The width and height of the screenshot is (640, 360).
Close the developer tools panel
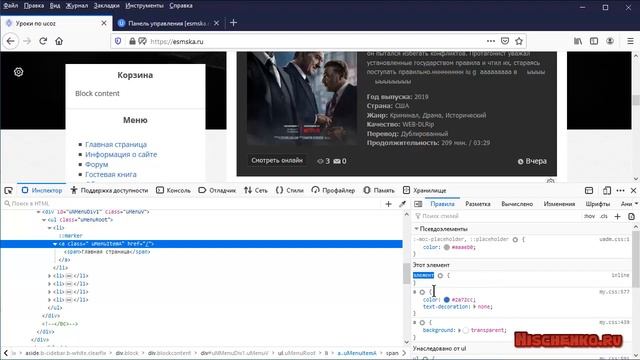(633, 191)
